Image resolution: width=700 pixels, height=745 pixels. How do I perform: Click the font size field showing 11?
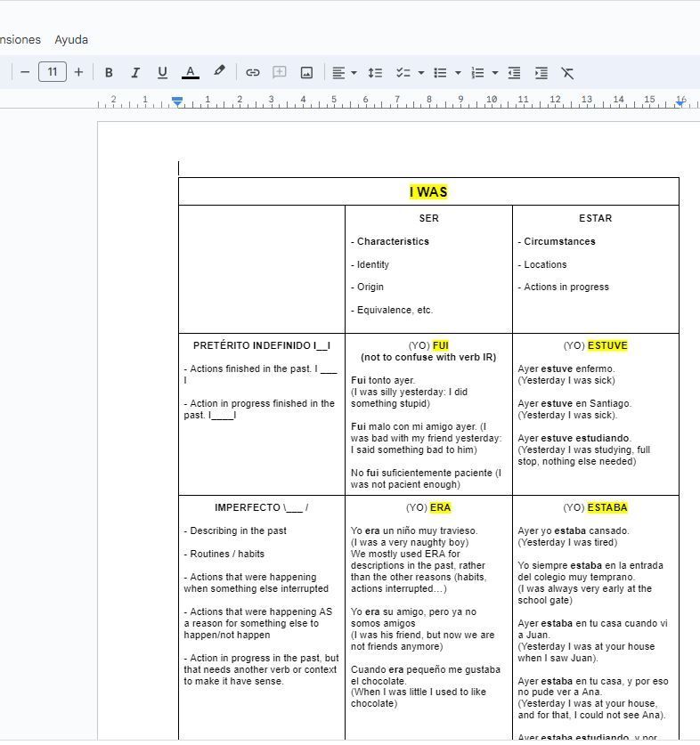[x=52, y=72]
